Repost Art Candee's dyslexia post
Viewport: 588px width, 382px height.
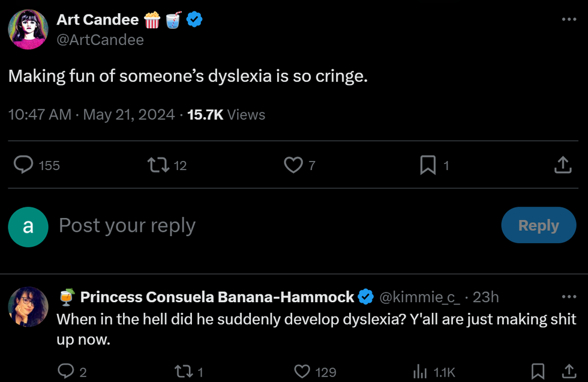(x=158, y=165)
